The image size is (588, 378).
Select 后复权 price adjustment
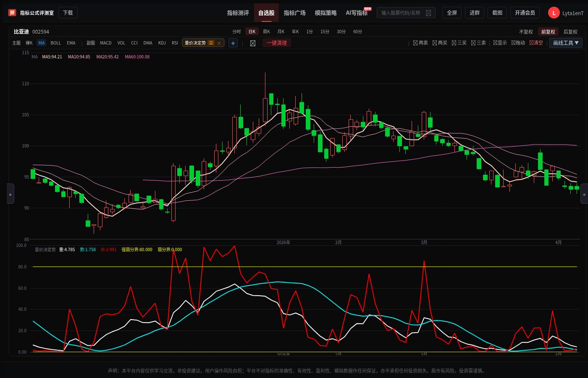570,32
